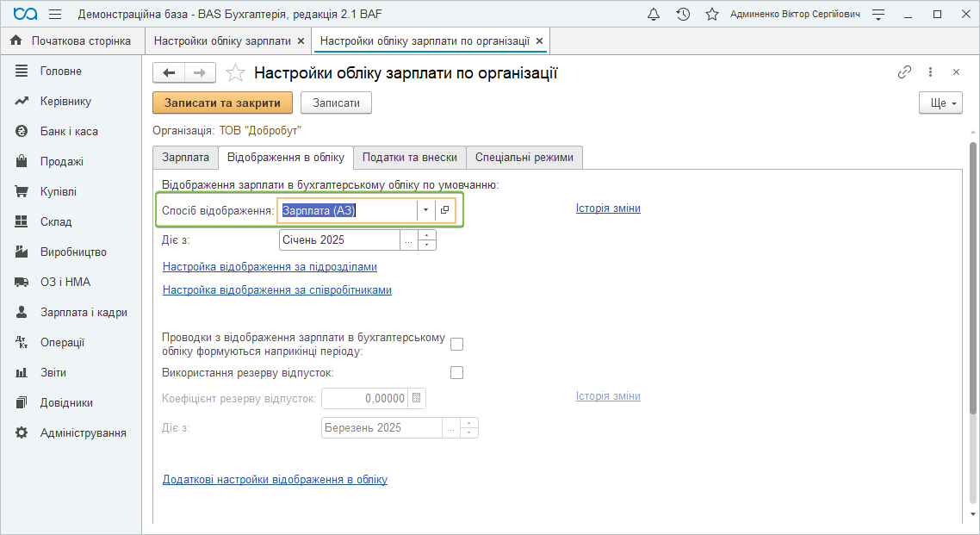The image size is (980, 535).
Task: Open the history clock icon
Action: point(683,15)
